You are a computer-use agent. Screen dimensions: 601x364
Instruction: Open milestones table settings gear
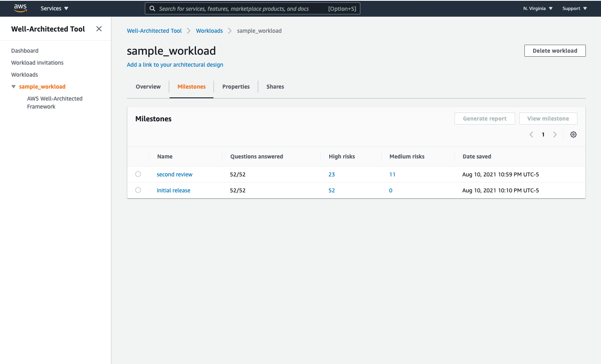click(573, 135)
